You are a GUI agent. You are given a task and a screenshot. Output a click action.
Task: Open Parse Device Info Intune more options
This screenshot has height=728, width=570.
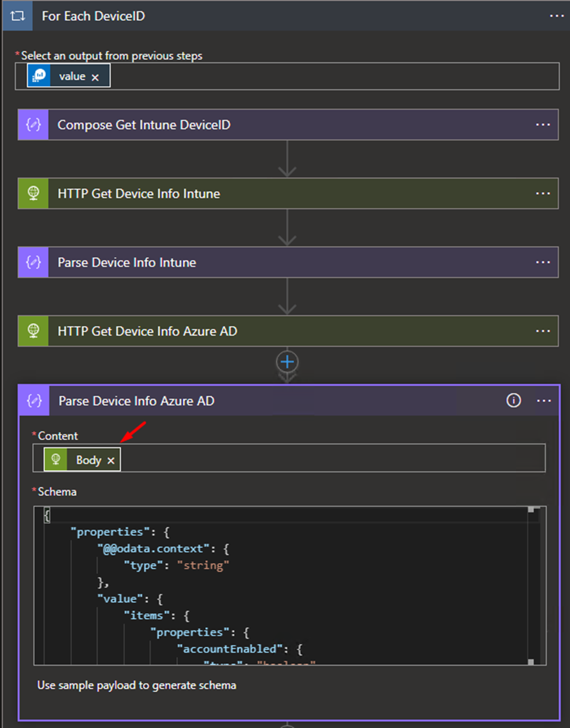pos(543,263)
